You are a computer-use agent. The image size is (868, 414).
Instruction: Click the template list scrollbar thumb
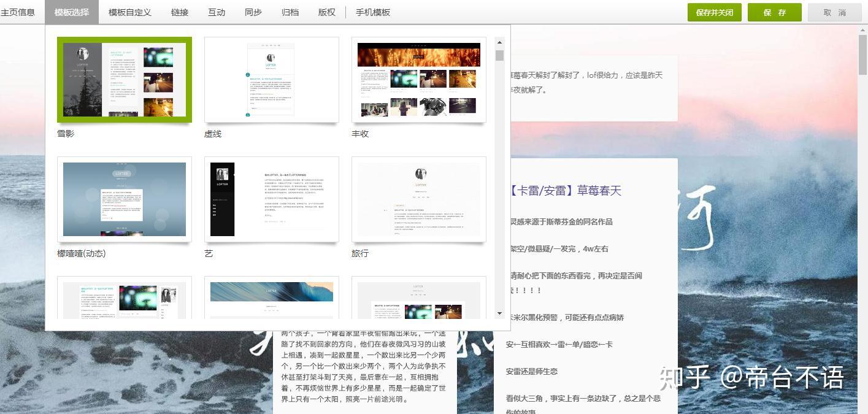click(x=499, y=55)
